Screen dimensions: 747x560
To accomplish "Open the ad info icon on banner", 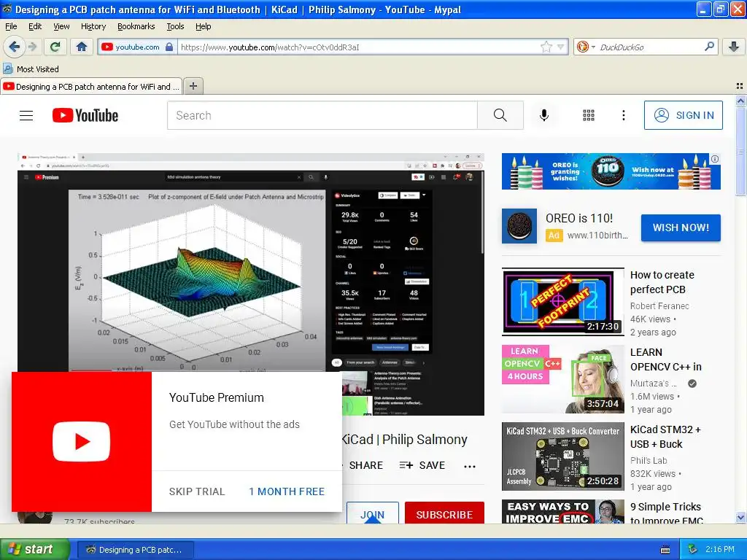I will tap(715, 159).
